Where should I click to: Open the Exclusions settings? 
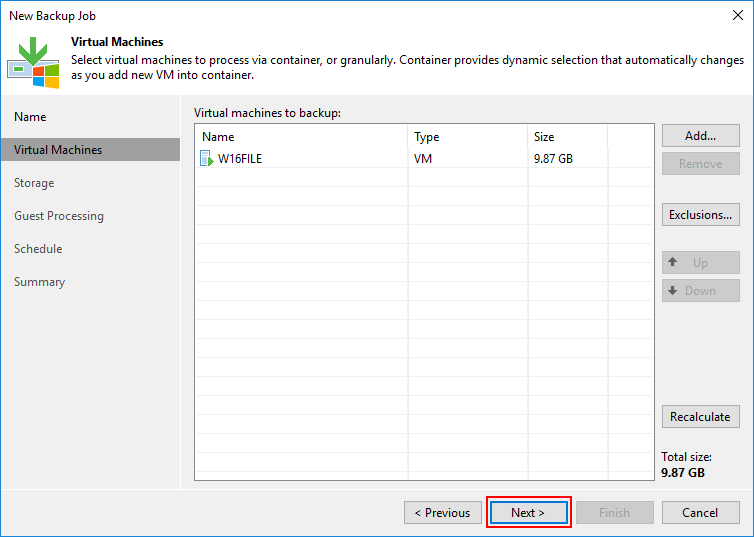tap(701, 215)
